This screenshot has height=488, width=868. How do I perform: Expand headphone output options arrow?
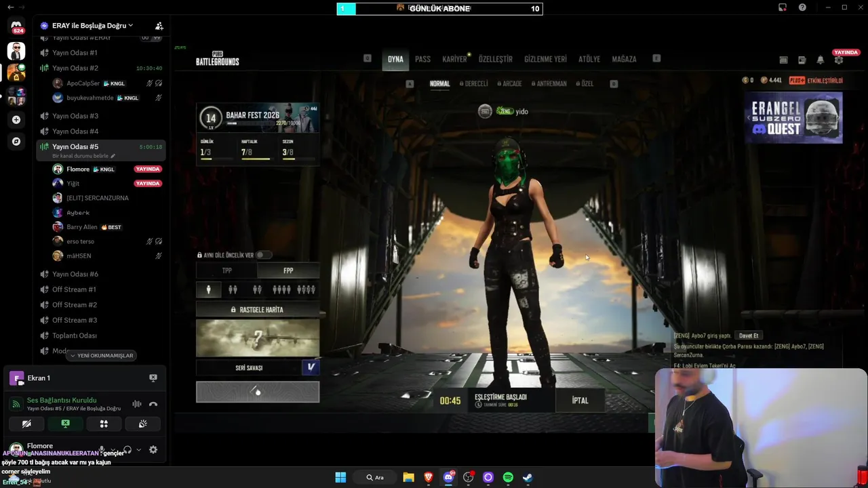click(x=138, y=449)
